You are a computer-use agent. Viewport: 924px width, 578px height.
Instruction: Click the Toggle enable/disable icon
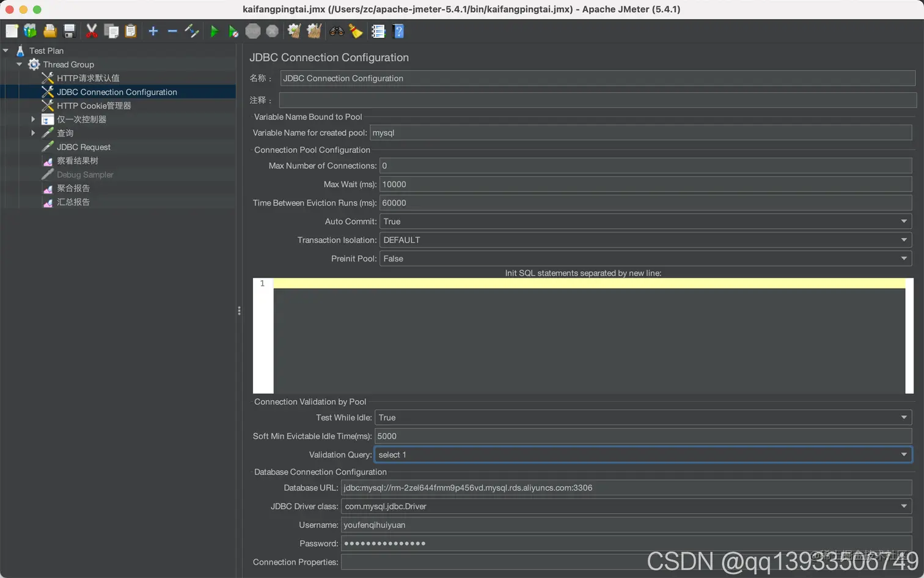tap(192, 31)
